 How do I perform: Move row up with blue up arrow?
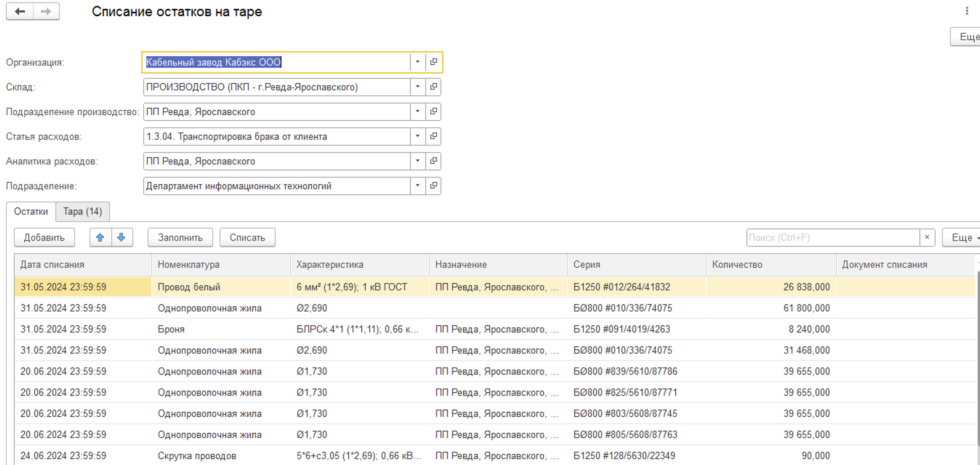click(100, 238)
